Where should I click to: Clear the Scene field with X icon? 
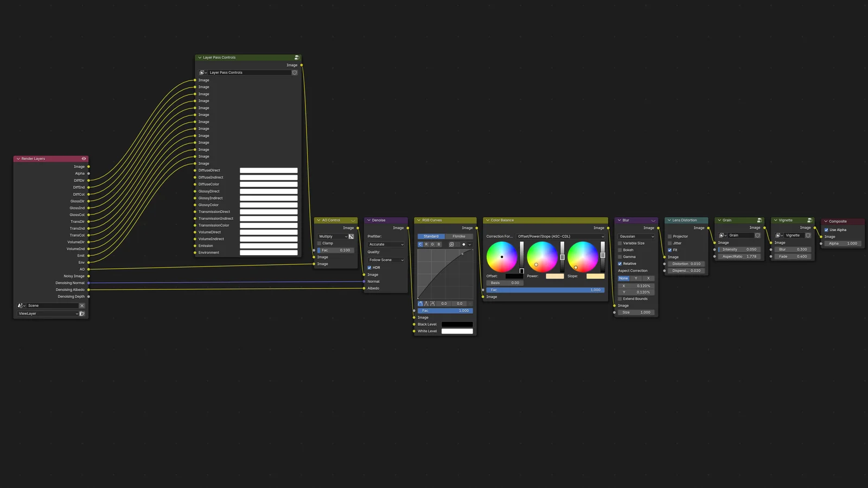82,306
